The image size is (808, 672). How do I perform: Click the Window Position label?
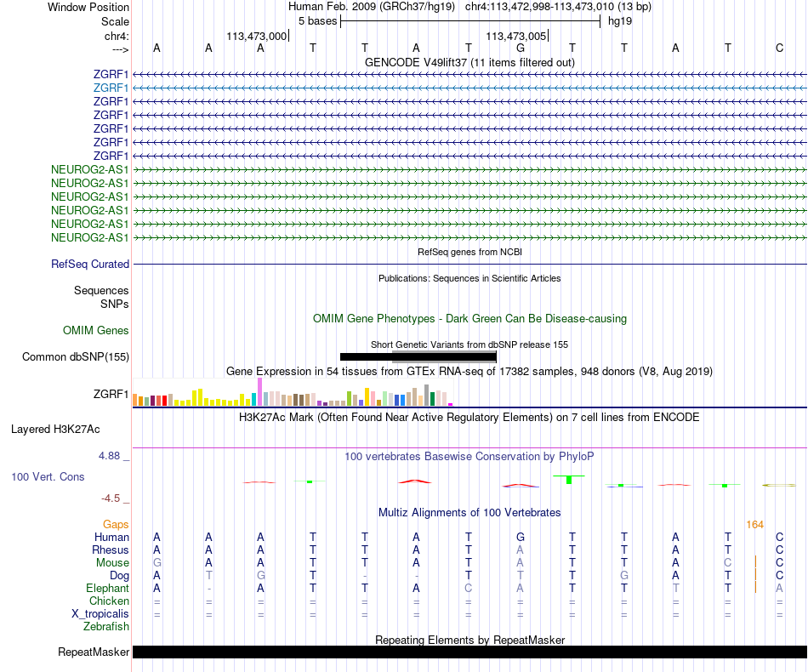tap(88, 7)
